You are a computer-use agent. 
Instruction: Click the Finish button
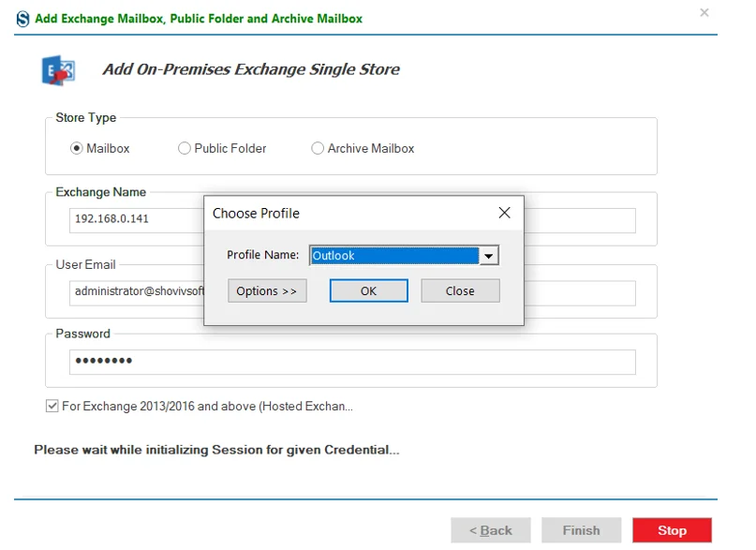(x=582, y=530)
